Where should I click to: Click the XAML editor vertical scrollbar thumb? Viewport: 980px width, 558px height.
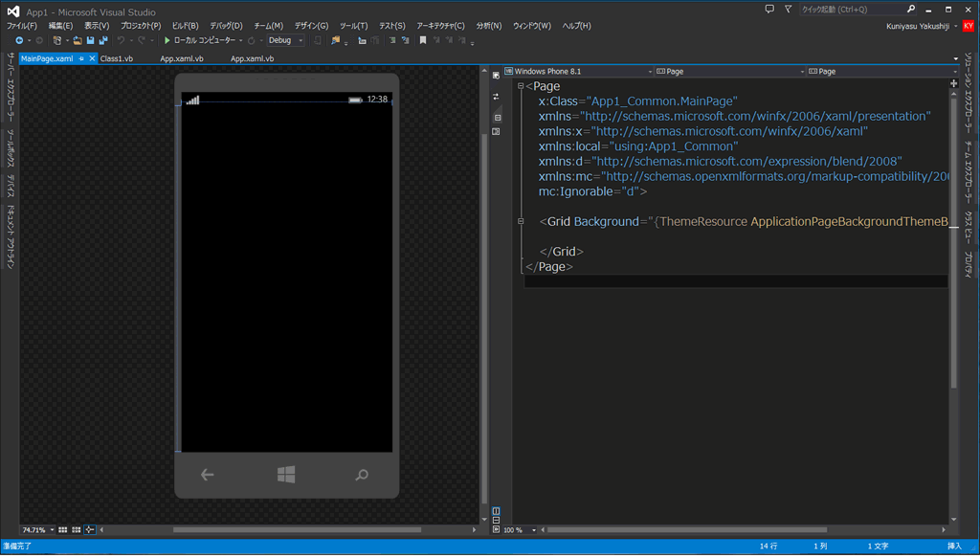(954, 242)
